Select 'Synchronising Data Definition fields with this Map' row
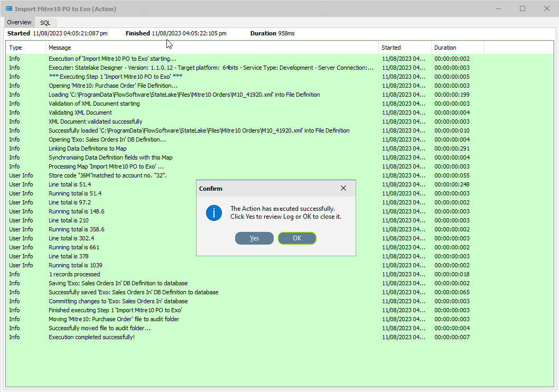This screenshot has width=559, height=392. click(x=279, y=157)
